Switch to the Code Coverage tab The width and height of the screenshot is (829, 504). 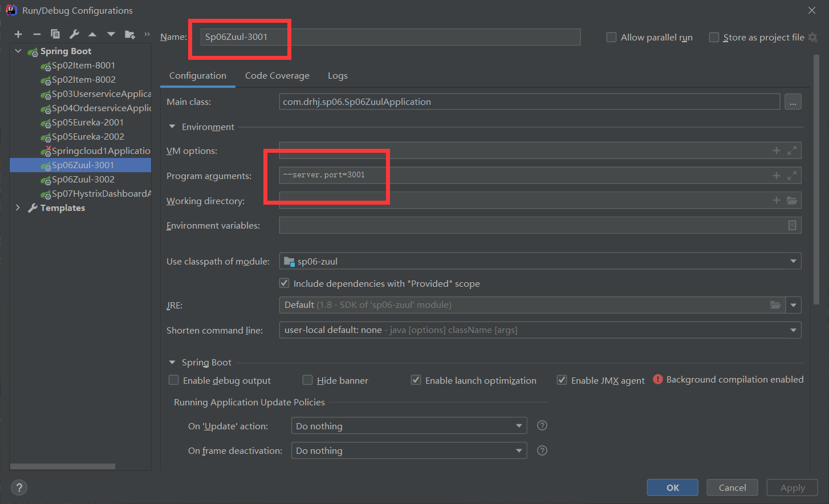click(277, 76)
